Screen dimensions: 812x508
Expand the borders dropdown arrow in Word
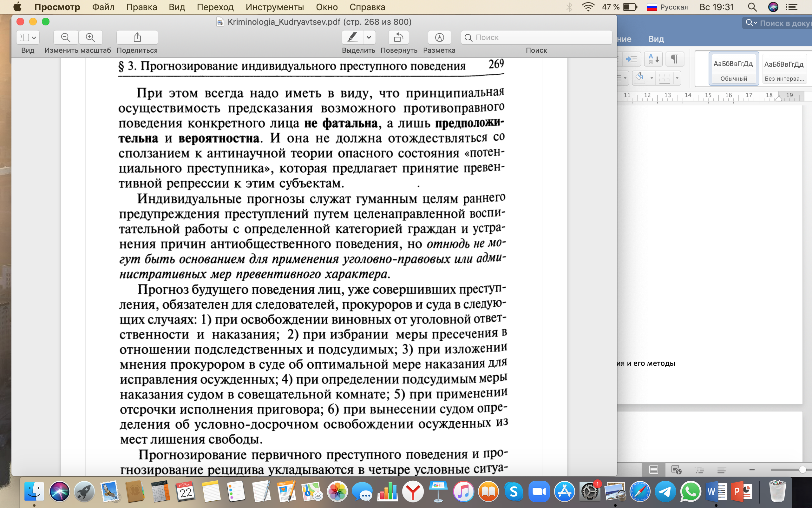(677, 78)
